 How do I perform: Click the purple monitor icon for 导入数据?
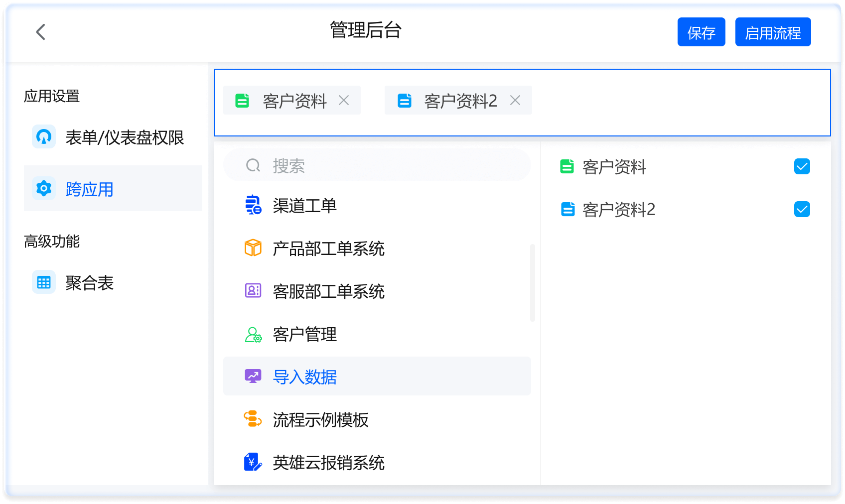pos(253,376)
